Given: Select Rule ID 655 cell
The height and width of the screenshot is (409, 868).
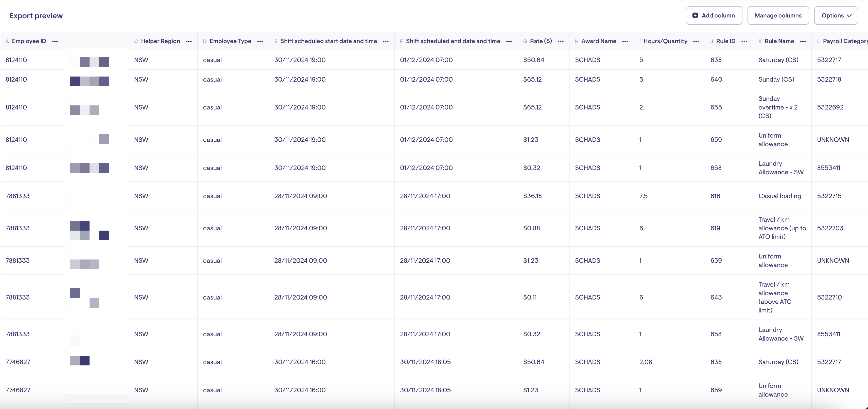Looking at the screenshot, I should (x=716, y=107).
